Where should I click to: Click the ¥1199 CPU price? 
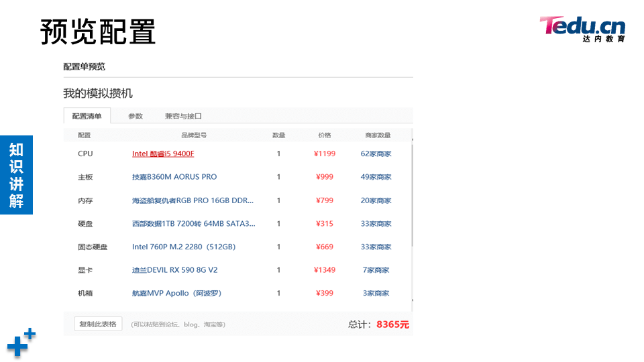tap(325, 154)
